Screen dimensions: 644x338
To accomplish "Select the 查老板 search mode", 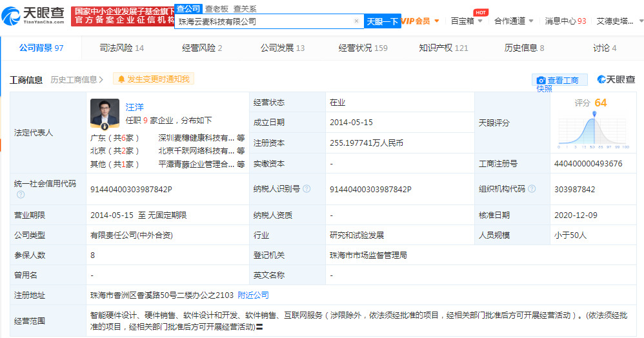I will point(216,8).
